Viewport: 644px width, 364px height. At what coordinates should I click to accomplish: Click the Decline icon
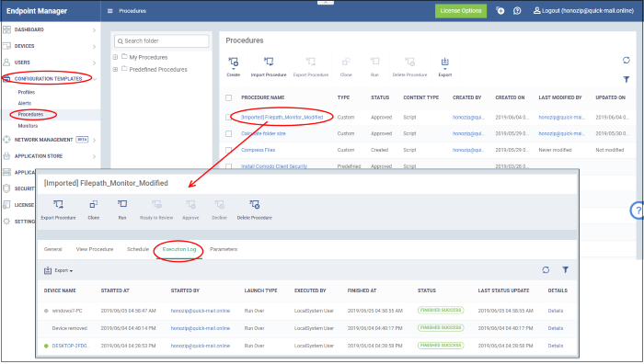pyautogui.click(x=219, y=204)
